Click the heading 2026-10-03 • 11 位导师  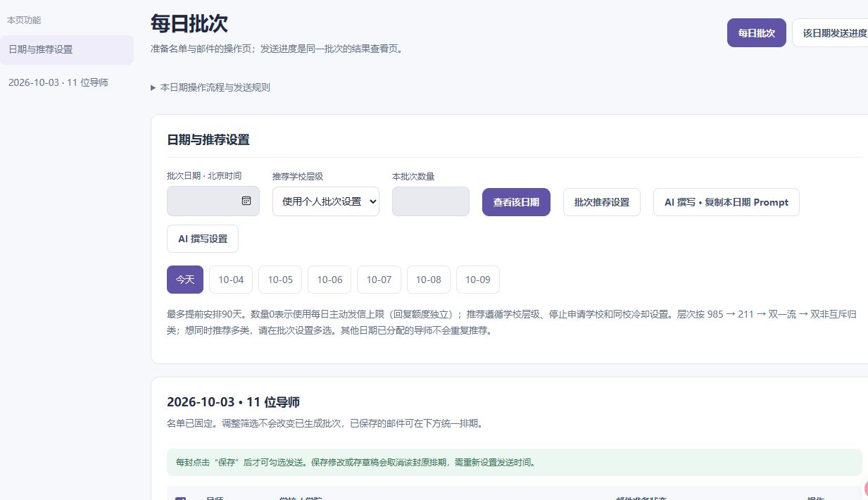click(x=233, y=402)
